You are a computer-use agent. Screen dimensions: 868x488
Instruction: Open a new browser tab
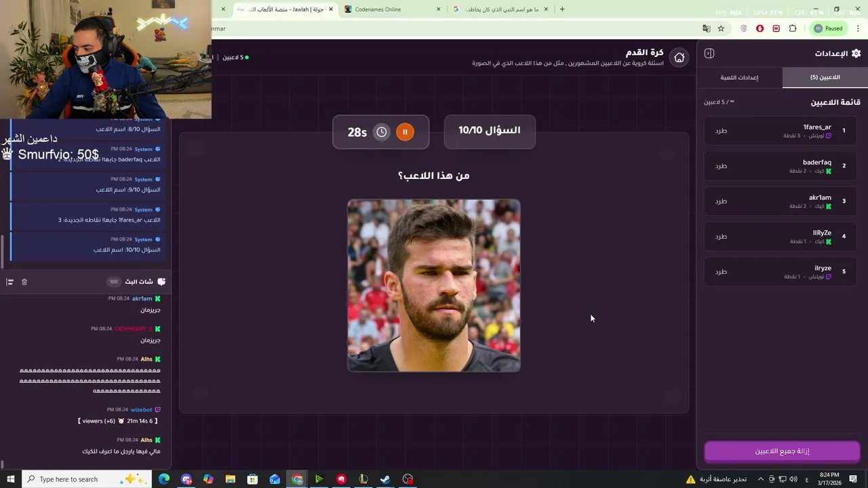[562, 9]
